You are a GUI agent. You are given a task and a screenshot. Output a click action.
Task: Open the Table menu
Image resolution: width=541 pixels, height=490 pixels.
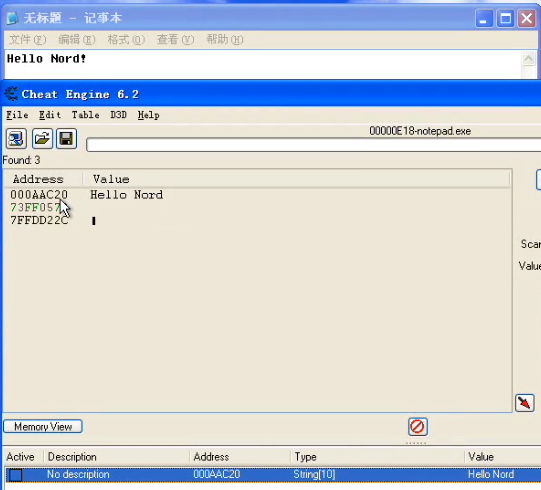click(x=86, y=115)
